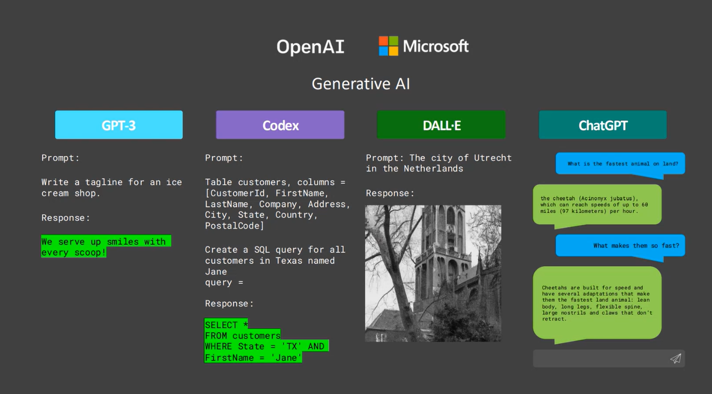Select the GPT-3 header box
The image size is (712, 394).
[x=119, y=125]
